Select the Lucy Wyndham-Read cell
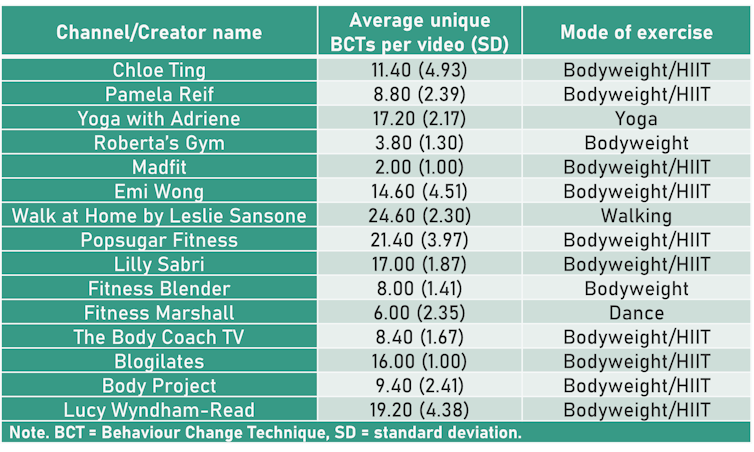Viewport: 754px width, 452px height. point(159,409)
